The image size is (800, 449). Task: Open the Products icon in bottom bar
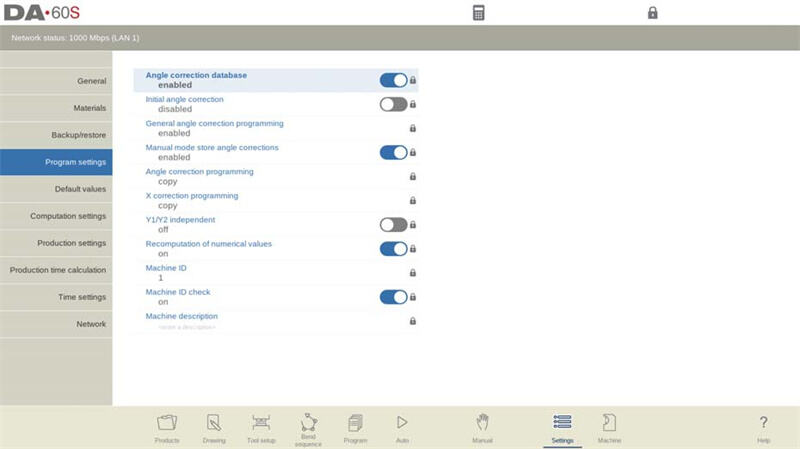pyautogui.click(x=167, y=423)
